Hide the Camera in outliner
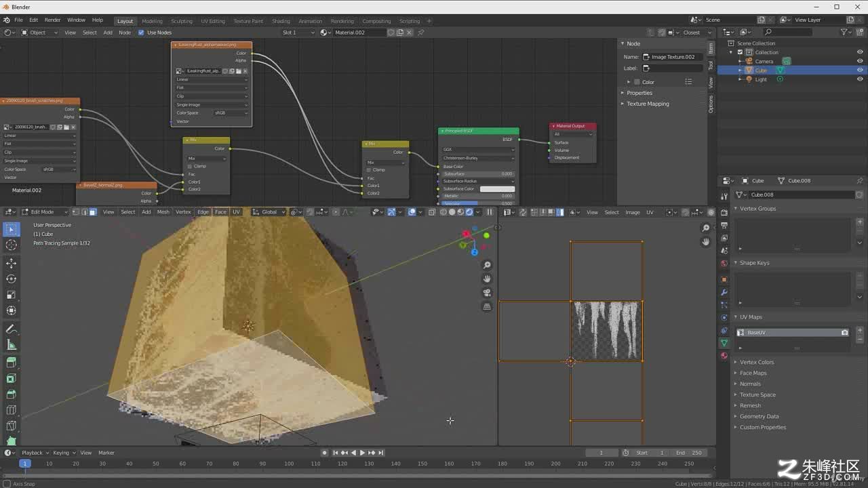The image size is (868, 488). tap(860, 61)
